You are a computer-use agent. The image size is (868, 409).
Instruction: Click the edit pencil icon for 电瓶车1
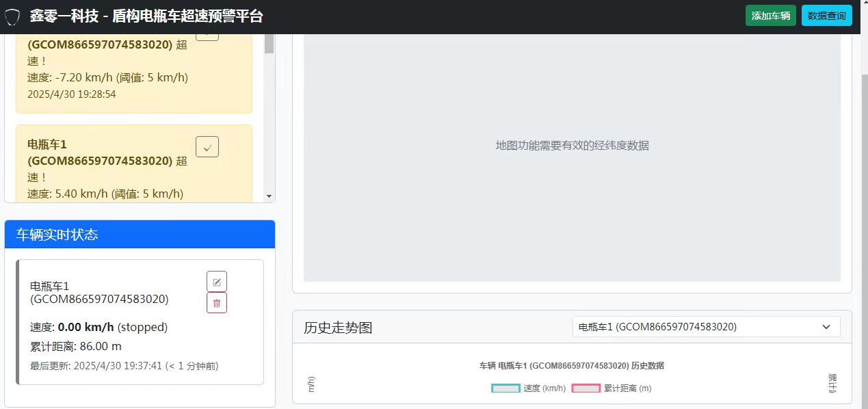(x=217, y=280)
